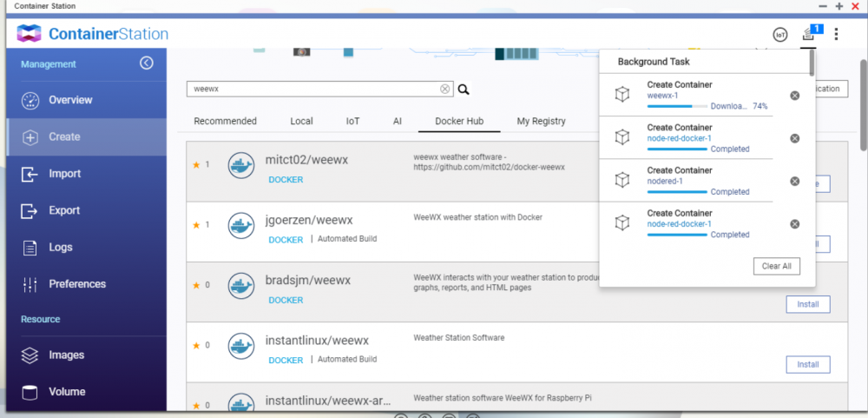Click the Volume cylinder icon
The width and height of the screenshot is (868, 418).
click(x=30, y=393)
